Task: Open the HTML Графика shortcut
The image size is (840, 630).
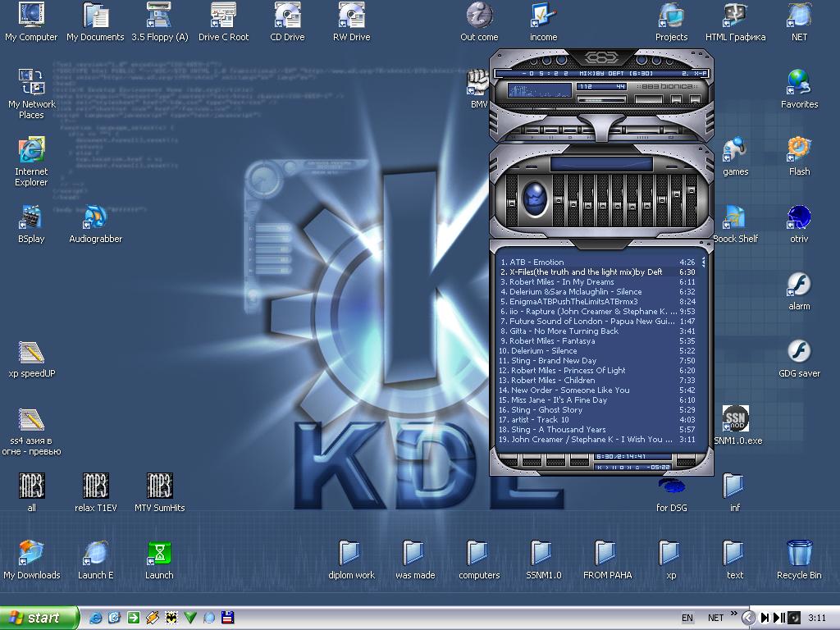Action: (x=736, y=21)
